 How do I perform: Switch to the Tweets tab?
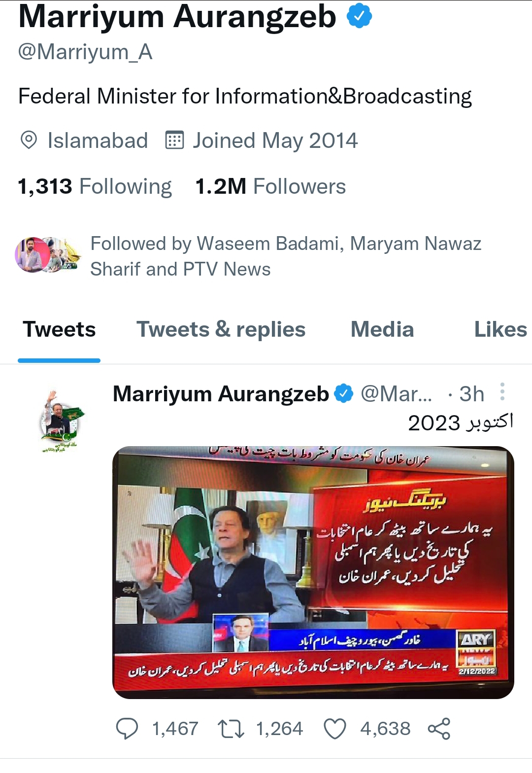tap(59, 329)
